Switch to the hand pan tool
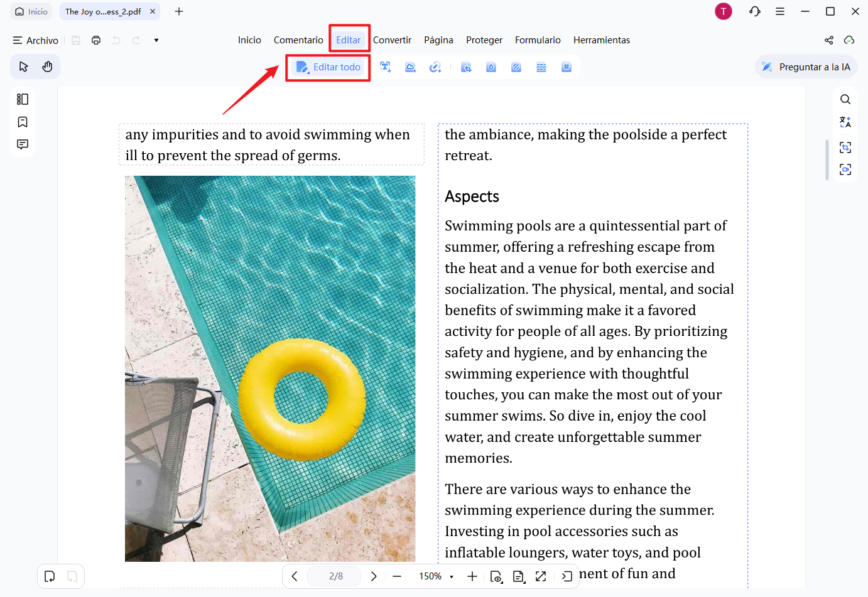The width and height of the screenshot is (868, 597). 47,67
